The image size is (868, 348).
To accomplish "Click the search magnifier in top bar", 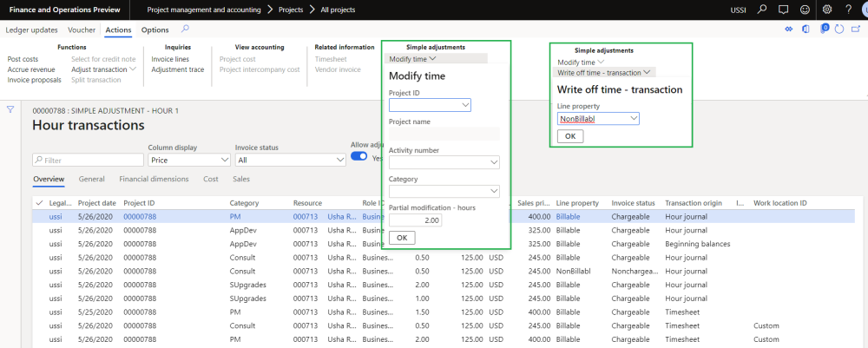I will [763, 10].
